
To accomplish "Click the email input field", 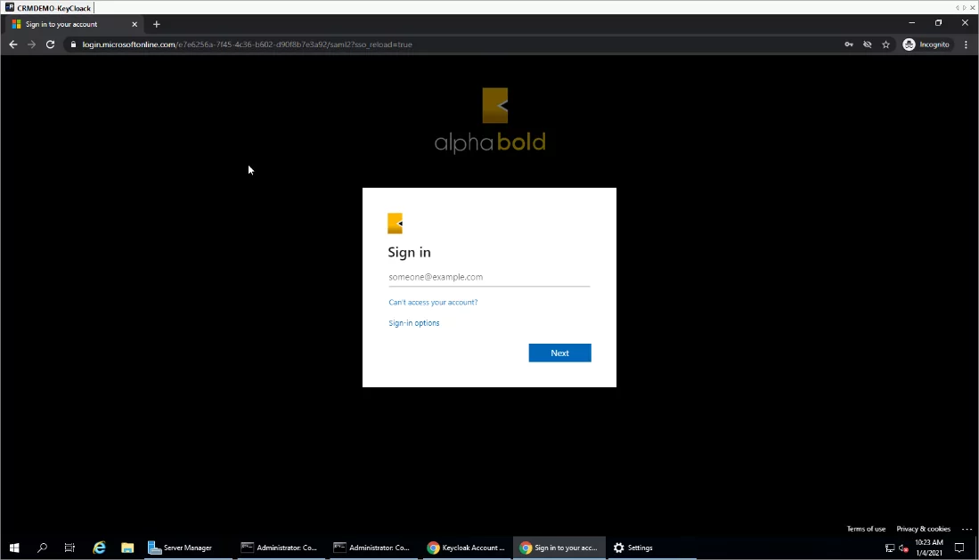I will pyautogui.click(x=489, y=277).
